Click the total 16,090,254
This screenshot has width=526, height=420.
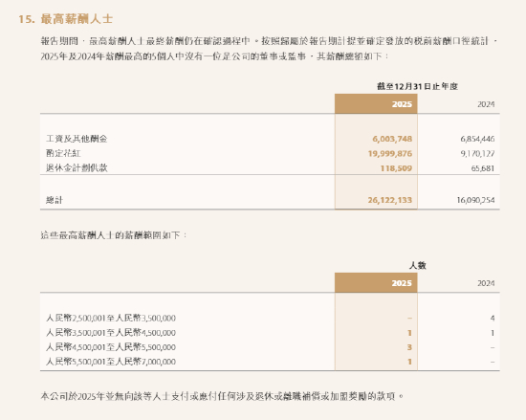coord(475,200)
